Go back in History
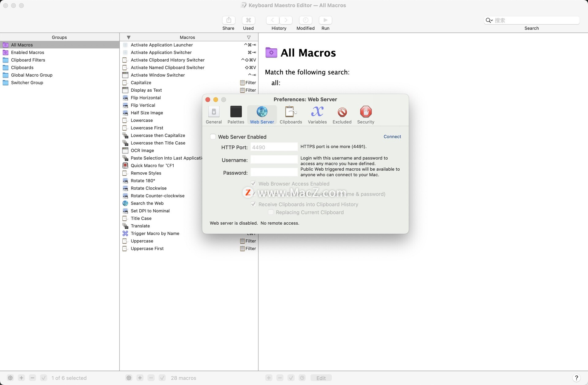This screenshot has height=385, width=588. coord(273,20)
